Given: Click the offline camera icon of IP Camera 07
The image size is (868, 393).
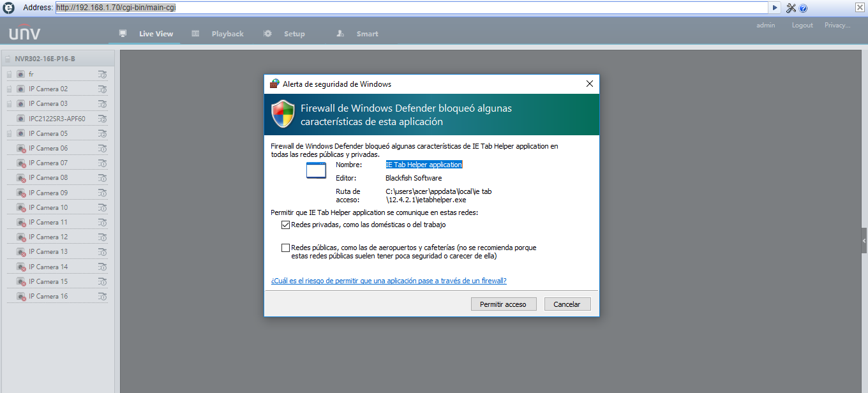Looking at the screenshot, I should pyautogui.click(x=20, y=163).
